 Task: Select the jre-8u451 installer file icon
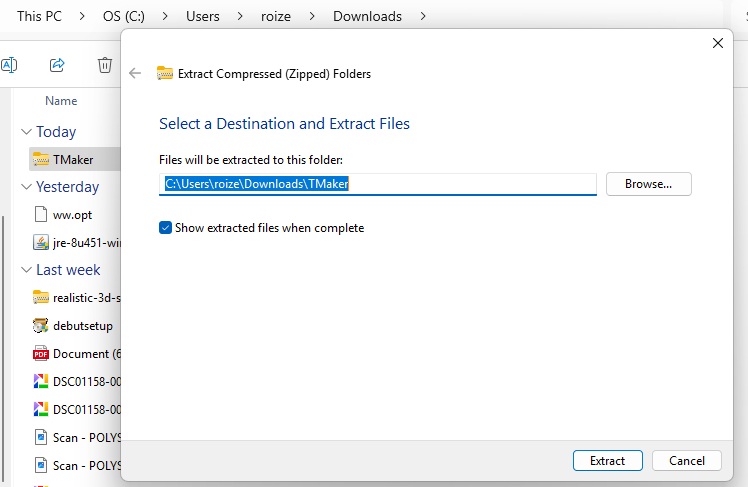click(41, 242)
